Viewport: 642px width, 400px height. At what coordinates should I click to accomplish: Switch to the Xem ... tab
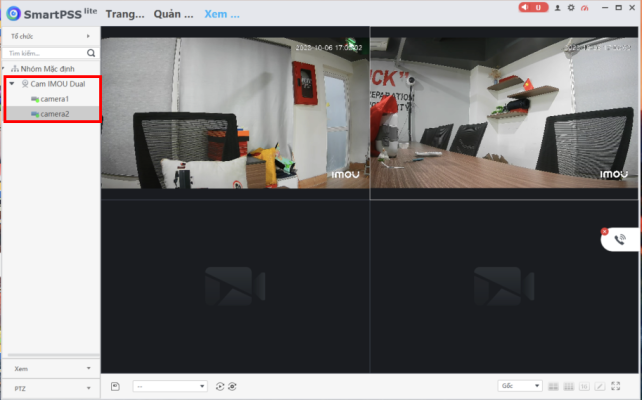click(222, 14)
